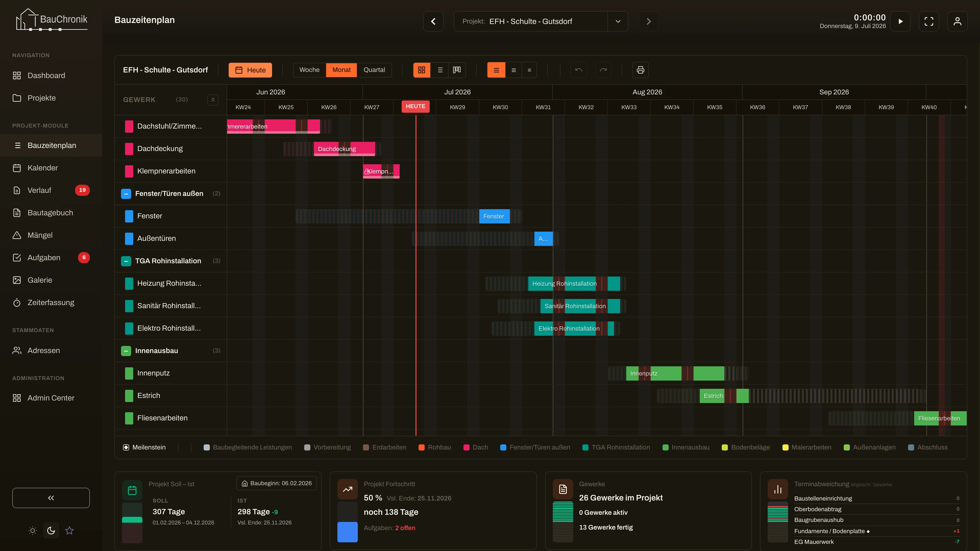Click the Estrich task bar
980x551 pixels.
[x=724, y=396]
